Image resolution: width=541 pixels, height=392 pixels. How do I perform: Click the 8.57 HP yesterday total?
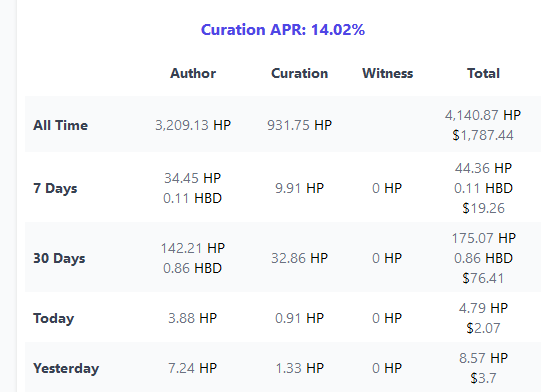click(x=483, y=359)
